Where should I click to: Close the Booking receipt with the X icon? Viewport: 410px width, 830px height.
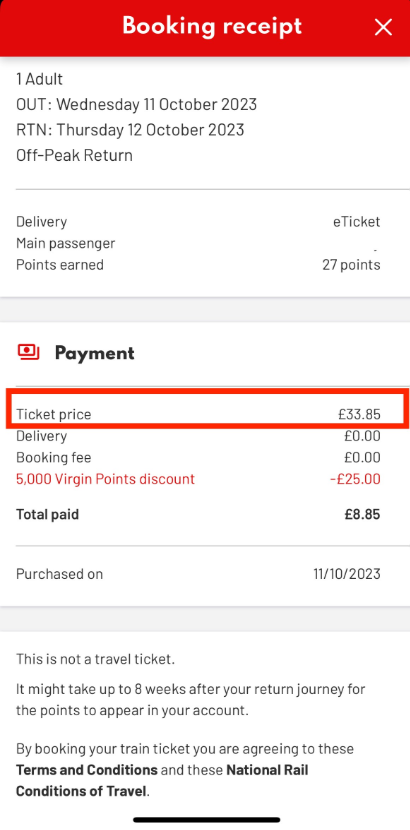[383, 27]
